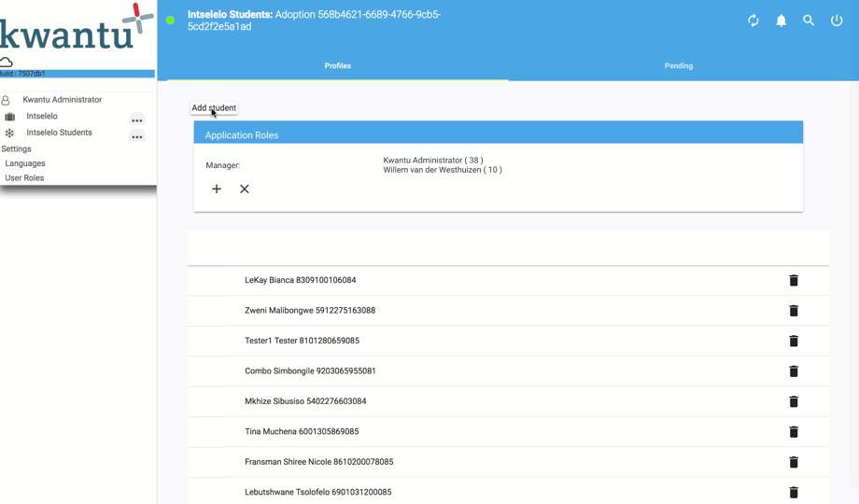Select Lebutshwane Tsolofelo 6901031200085 profile
The width and height of the screenshot is (859, 504).
[x=317, y=492]
